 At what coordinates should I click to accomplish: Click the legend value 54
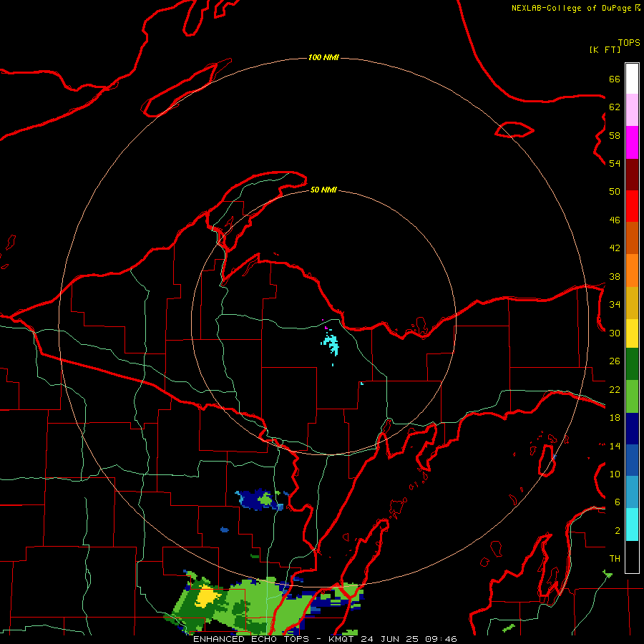point(615,163)
